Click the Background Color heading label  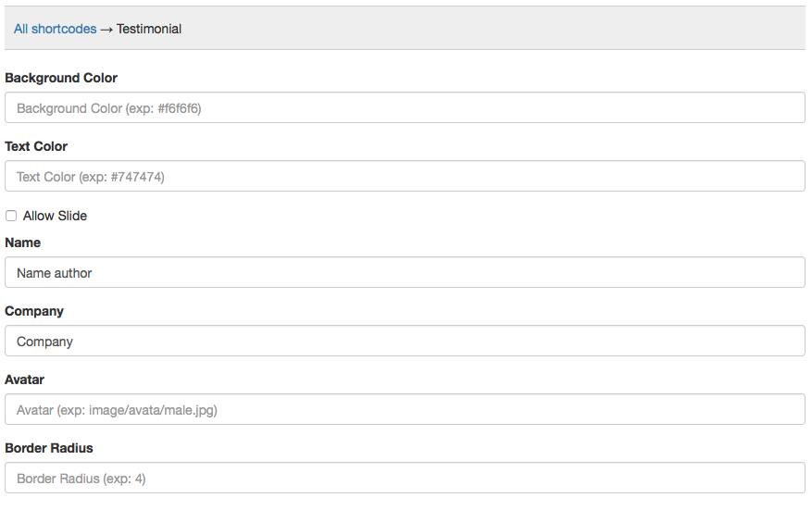tap(61, 78)
